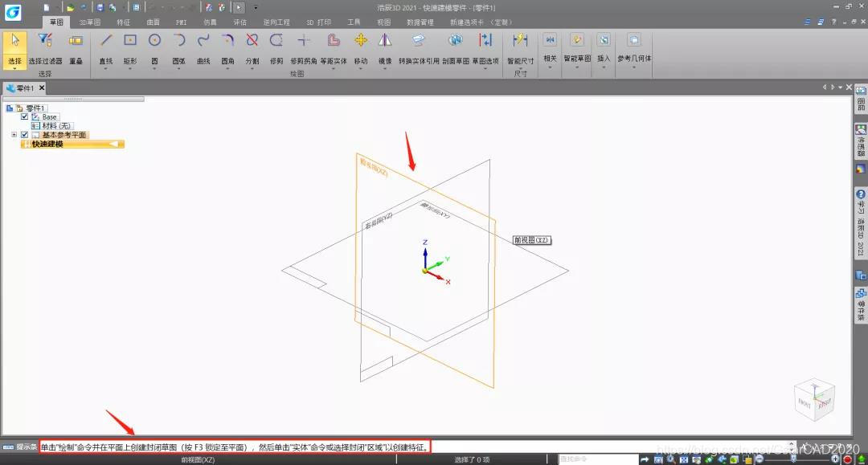The width and height of the screenshot is (868, 465).
Task: Close the 零件1 document tab
Action: 42,88
